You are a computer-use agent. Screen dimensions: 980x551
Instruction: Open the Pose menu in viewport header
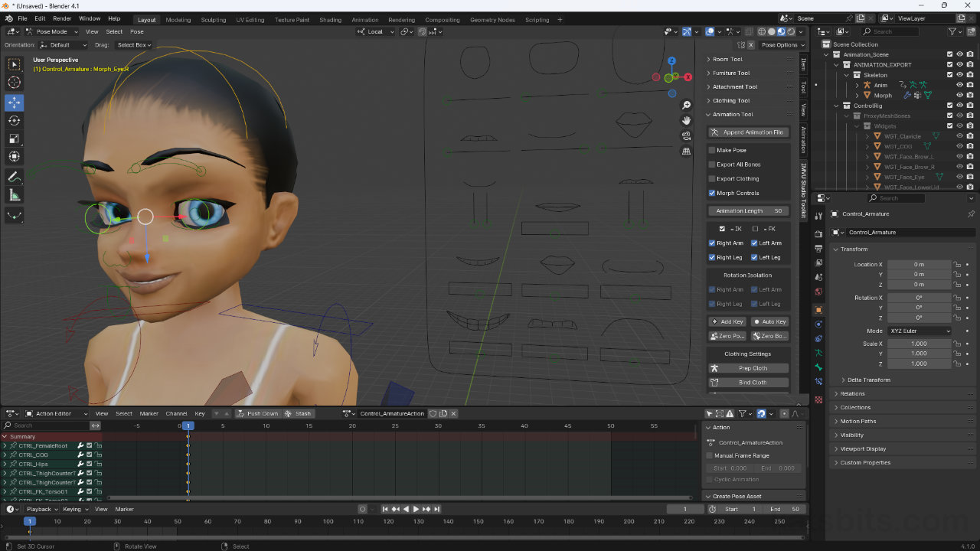(x=137, y=31)
